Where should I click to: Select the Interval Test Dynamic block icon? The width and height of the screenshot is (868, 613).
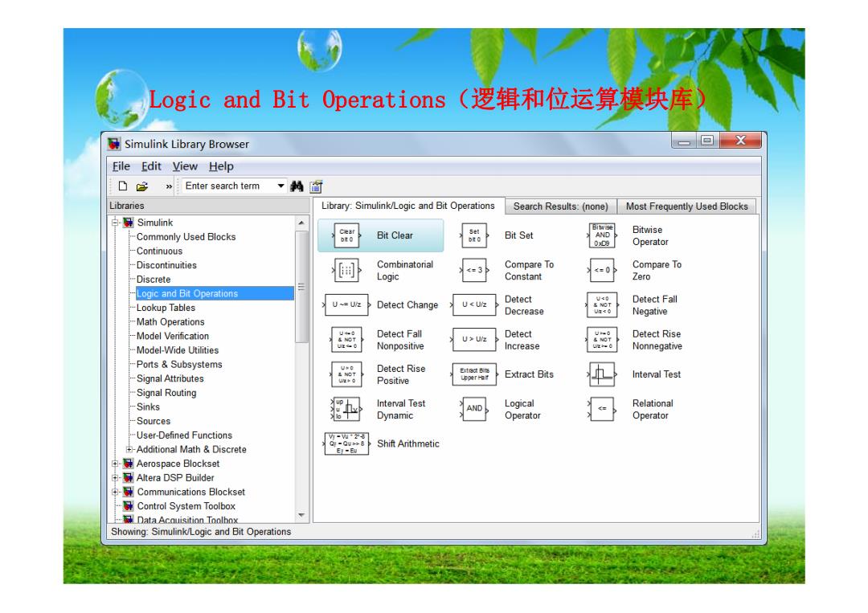[346, 410]
